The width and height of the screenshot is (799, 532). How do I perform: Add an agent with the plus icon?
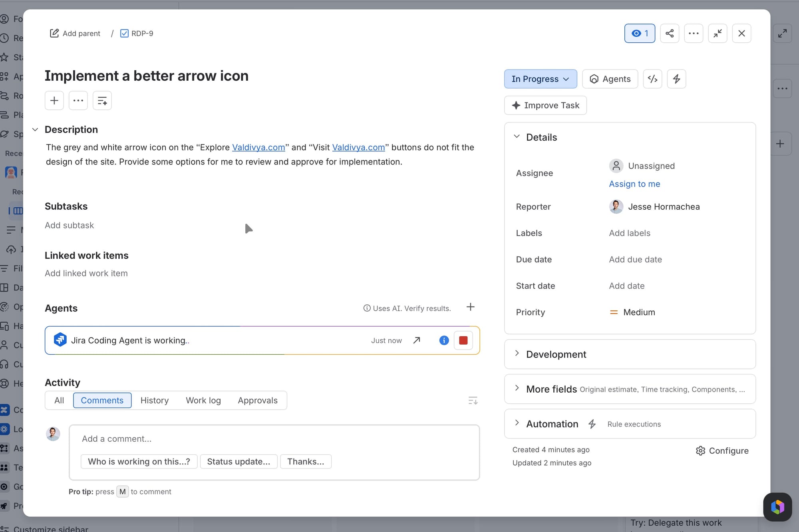pyautogui.click(x=471, y=307)
